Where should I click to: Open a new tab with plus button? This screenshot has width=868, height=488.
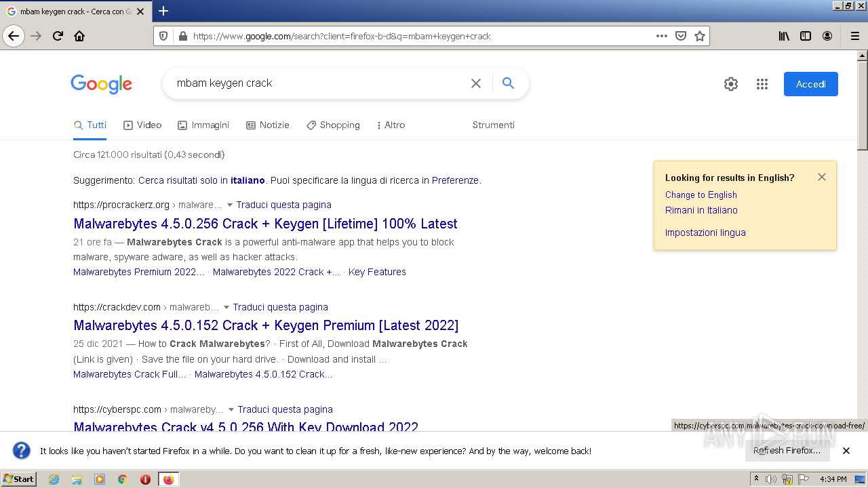coord(163,11)
